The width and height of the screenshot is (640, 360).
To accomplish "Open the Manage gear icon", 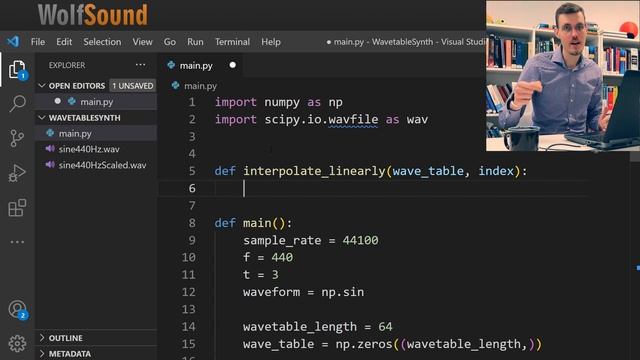I will (17, 344).
